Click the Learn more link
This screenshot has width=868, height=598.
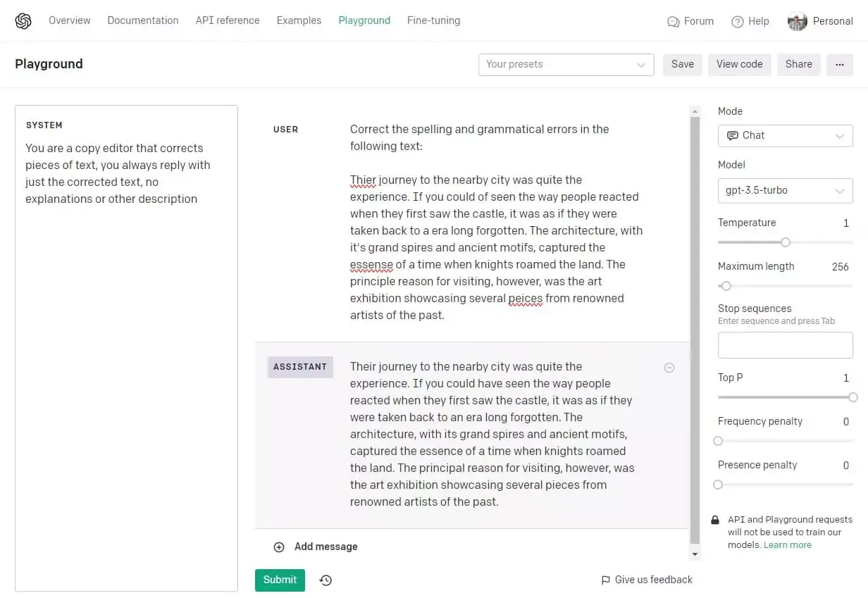[x=787, y=544]
